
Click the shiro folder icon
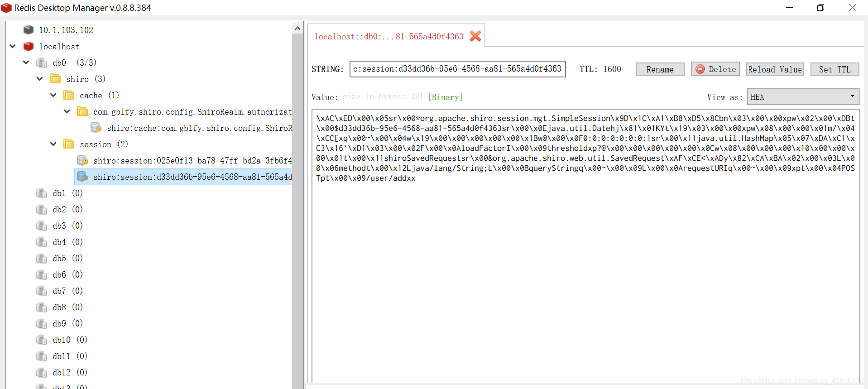click(x=56, y=79)
